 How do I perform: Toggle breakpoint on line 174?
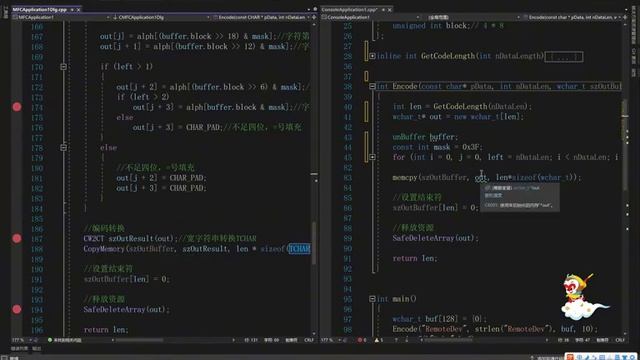(x=17, y=107)
